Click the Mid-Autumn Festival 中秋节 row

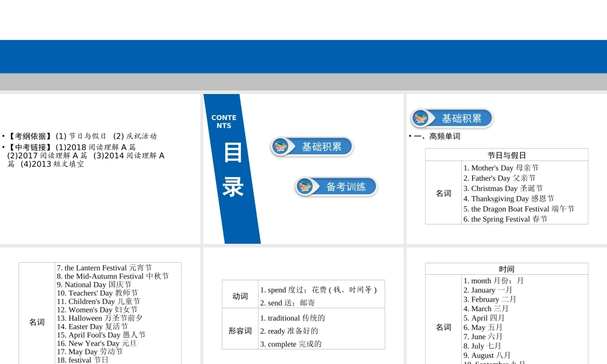[x=113, y=276]
